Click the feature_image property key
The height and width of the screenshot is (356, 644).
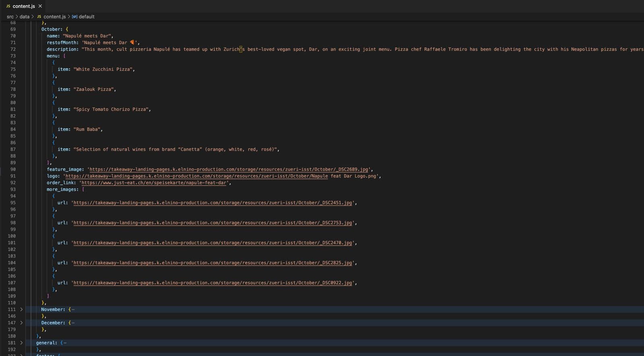(x=65, y=169)
